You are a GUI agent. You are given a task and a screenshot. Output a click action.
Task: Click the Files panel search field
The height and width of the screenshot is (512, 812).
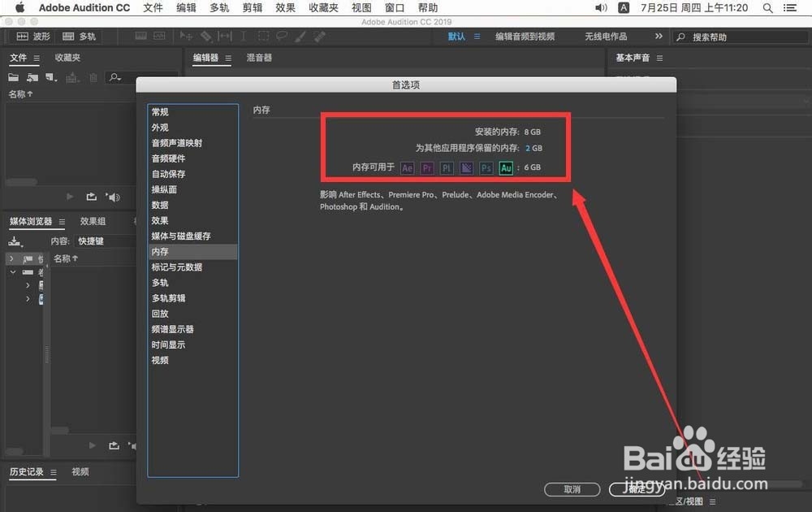point(140,77)
